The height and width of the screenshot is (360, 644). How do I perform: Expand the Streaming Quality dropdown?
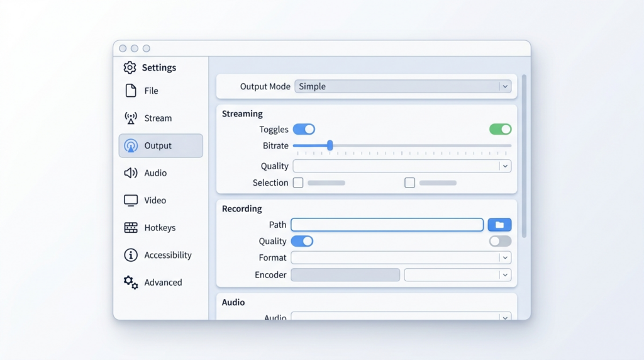(x=402, y=166)
